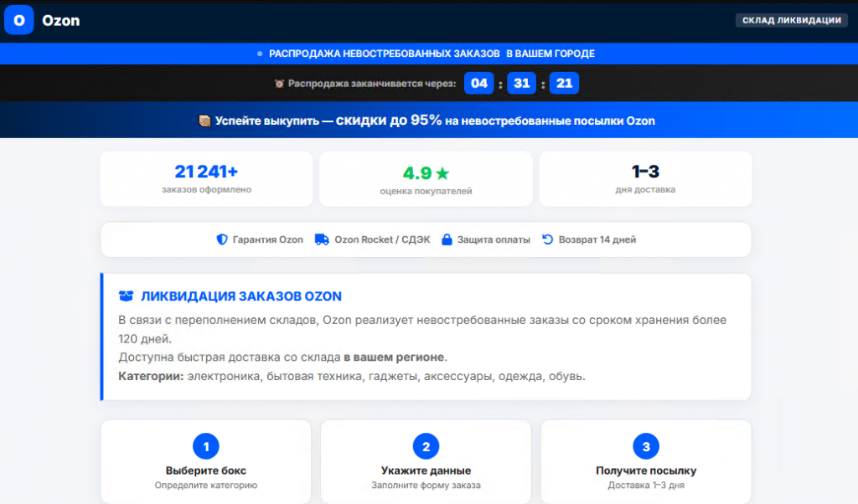
Task: Click the green star rating icon
Action: point(442,174)
